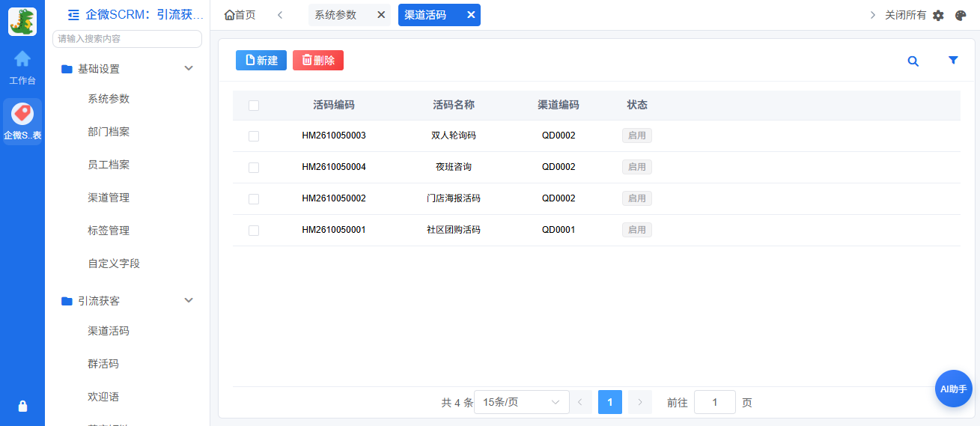Click 关闭所有 to close all tabs

(905, 15)
